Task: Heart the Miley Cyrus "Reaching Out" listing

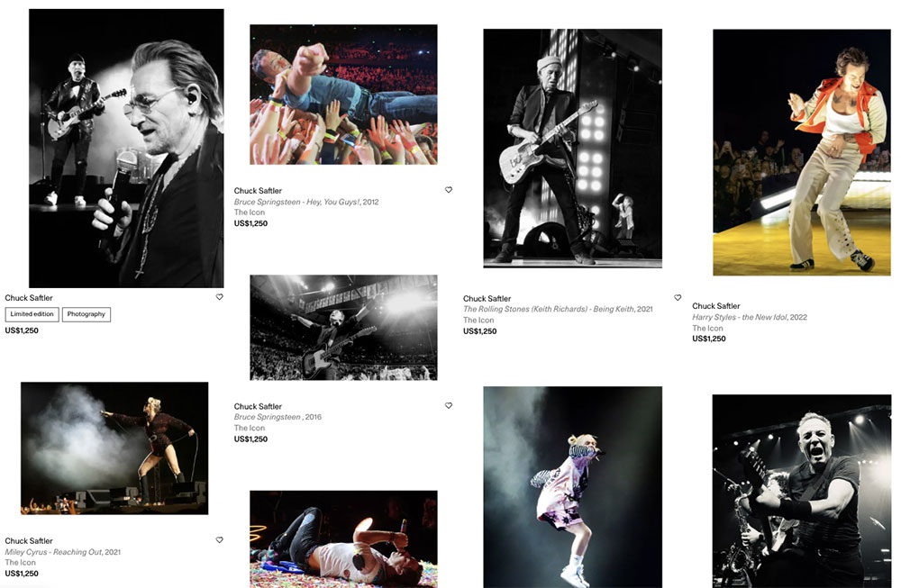Action: click(220, 540)
